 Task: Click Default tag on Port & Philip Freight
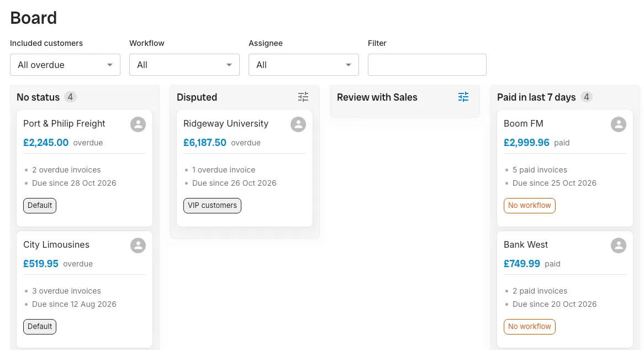coord(40,205)
